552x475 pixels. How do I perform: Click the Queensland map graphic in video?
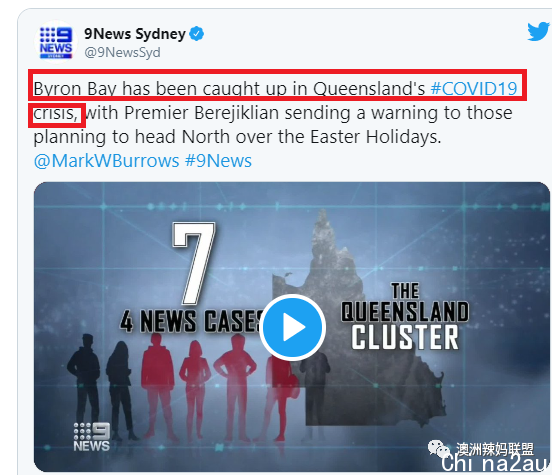pos(359,317)
